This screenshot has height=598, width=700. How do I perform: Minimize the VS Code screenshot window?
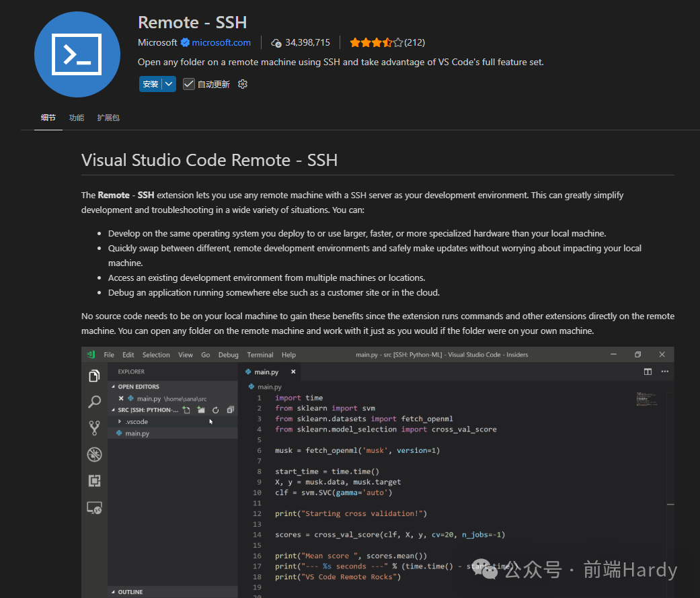coord(613,355)
